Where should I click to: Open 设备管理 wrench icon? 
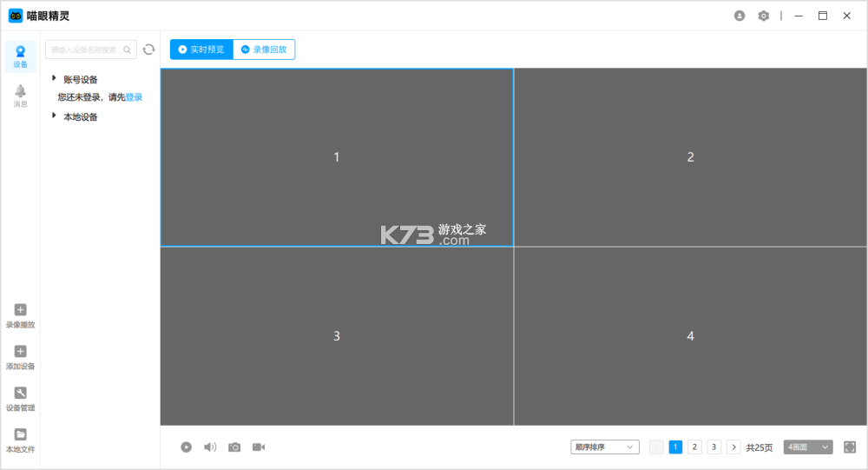tap(21, 393)
